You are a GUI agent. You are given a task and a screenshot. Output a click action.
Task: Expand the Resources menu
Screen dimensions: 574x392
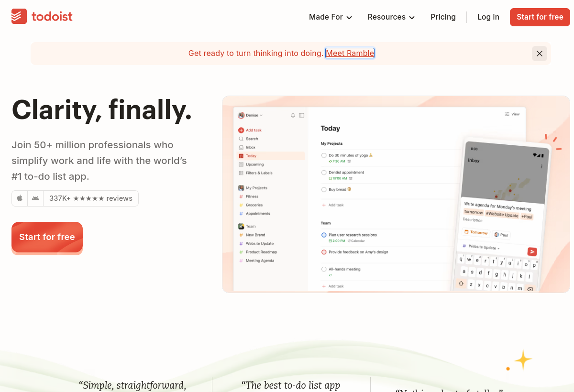(391, 17)
